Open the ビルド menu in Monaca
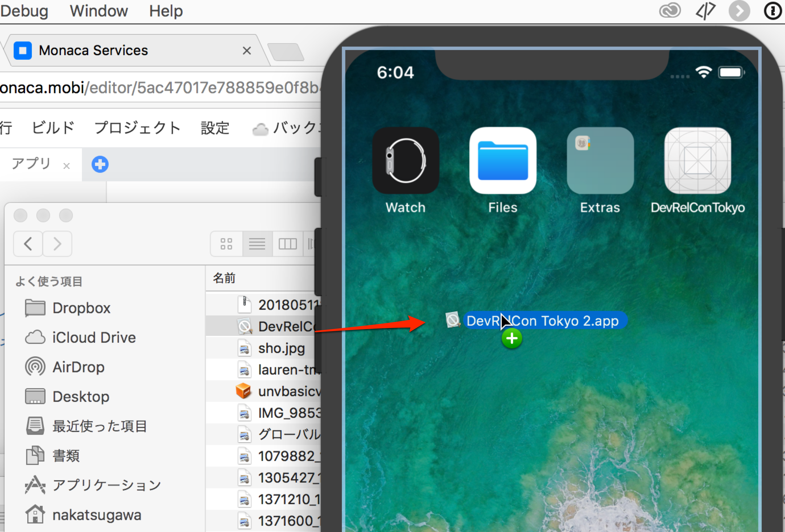Image resolution: width=785 pixels, height=532 pixels. [53, 128]
